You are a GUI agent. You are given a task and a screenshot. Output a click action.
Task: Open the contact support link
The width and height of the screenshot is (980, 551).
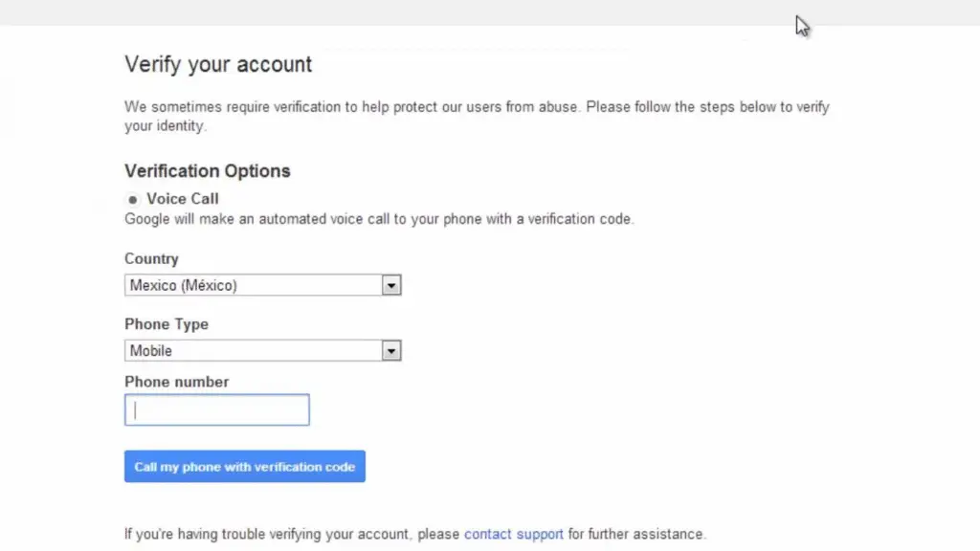[x=514, y=534]
